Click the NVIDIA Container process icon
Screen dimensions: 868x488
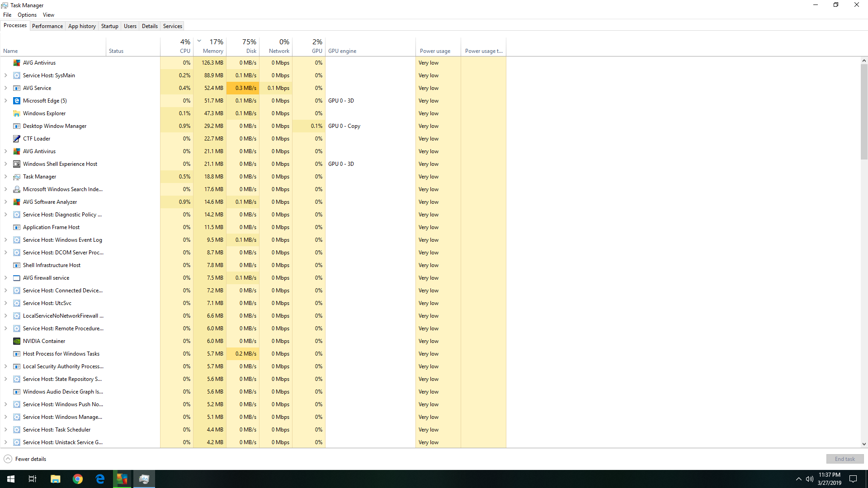(x=17, y=341)
